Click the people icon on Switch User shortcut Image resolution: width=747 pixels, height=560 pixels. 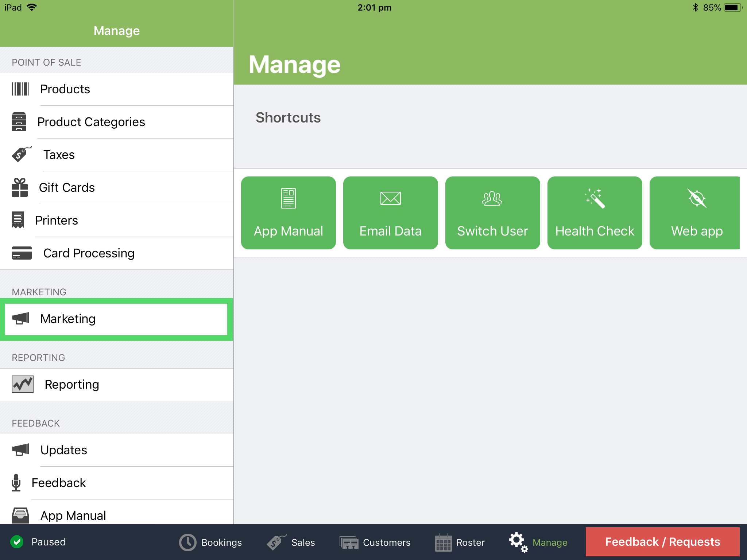[492, 198]
